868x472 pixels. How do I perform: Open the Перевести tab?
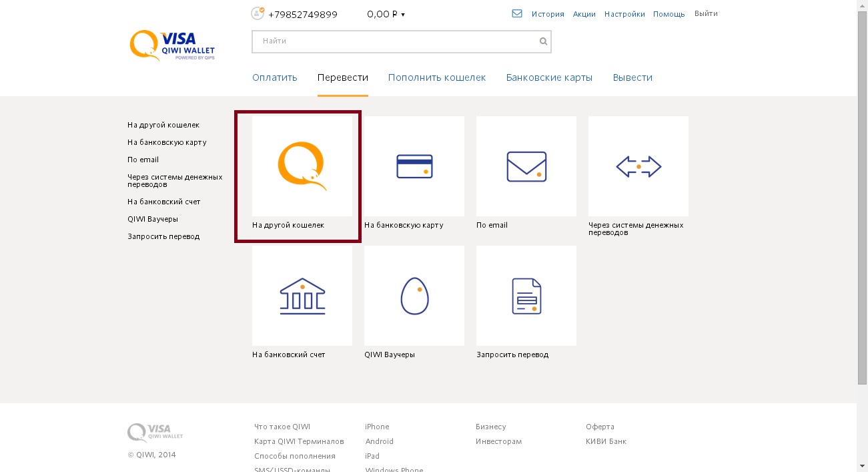click(343, 77)
